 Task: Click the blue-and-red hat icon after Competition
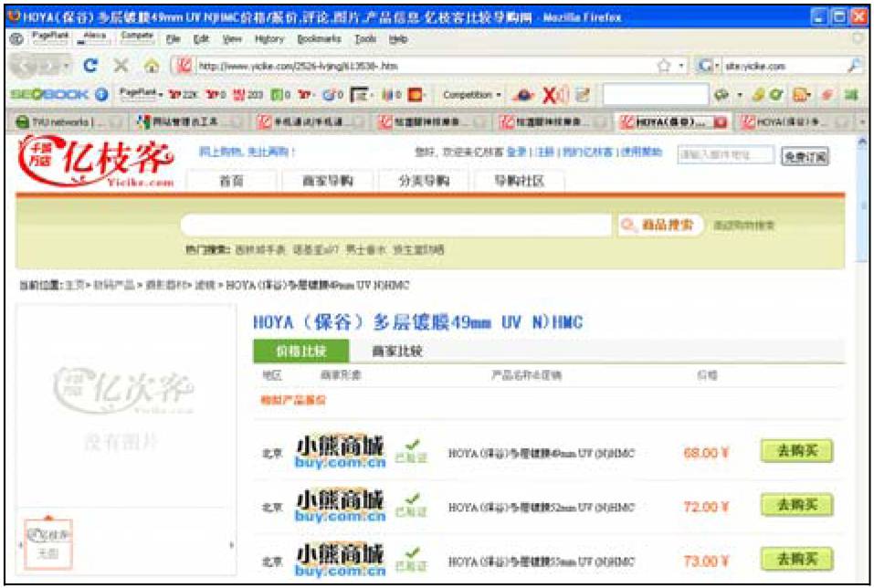(522, 95)
